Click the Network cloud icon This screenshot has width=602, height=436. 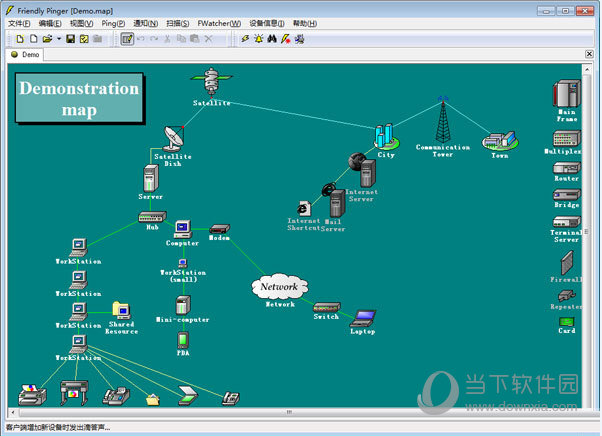(x=279, y=287)
